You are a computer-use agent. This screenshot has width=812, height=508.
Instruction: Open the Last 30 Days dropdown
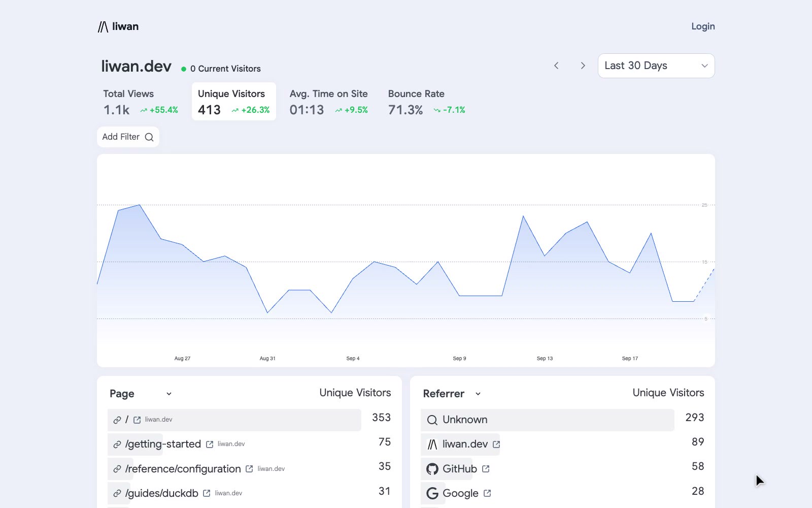click(656, 66)
